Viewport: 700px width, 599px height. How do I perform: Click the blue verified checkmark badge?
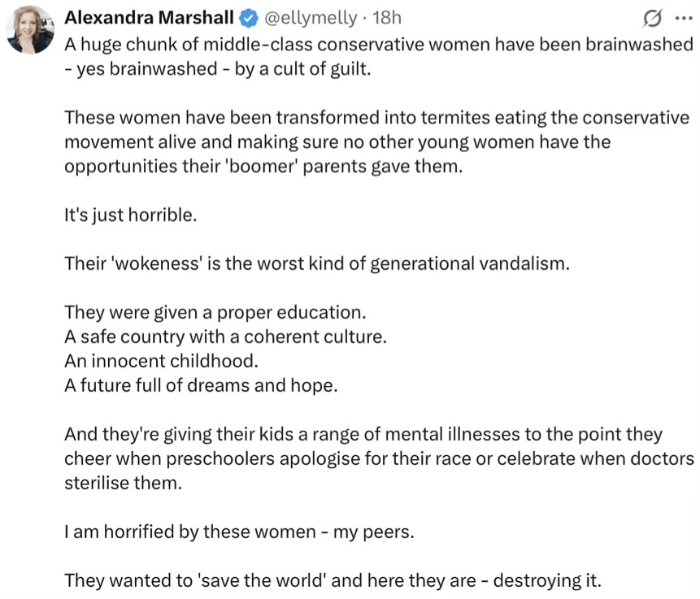[249, 19]
